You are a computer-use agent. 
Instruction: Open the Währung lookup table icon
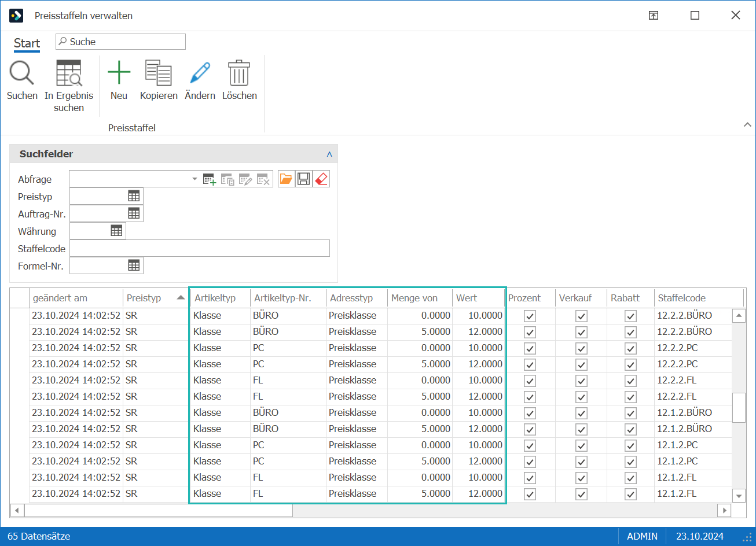116,231
